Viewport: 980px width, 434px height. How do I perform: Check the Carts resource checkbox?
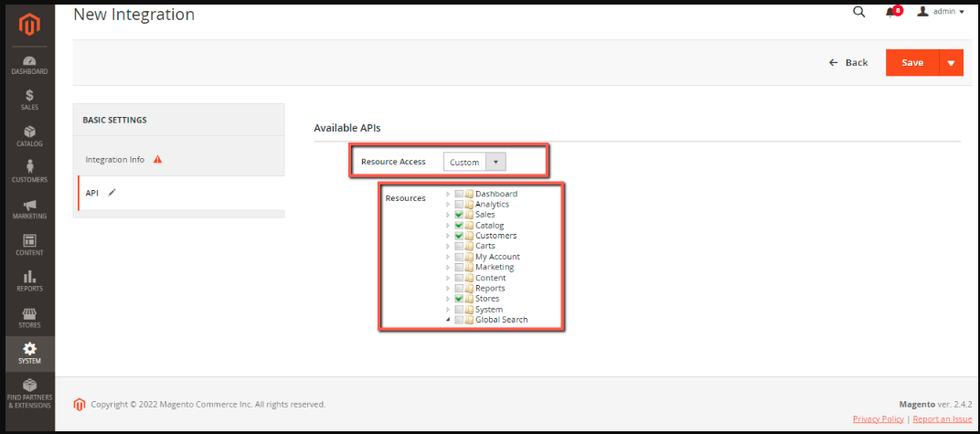[459, 247]
